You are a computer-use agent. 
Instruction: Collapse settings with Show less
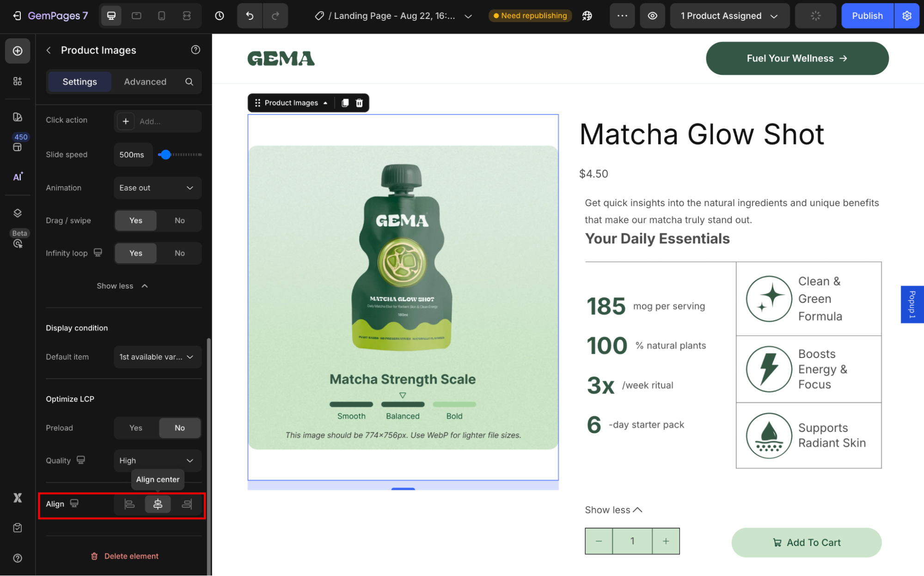[x=122, y=286]
